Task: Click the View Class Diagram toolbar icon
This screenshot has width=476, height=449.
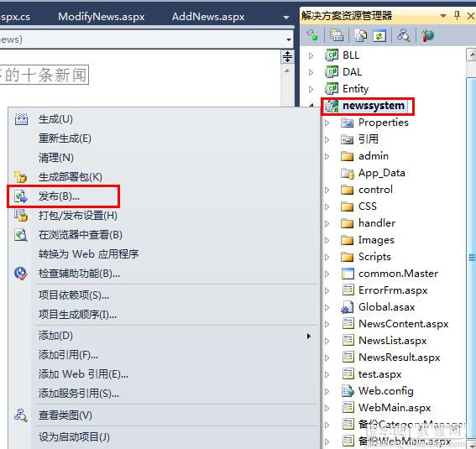Action: (404, 35)
